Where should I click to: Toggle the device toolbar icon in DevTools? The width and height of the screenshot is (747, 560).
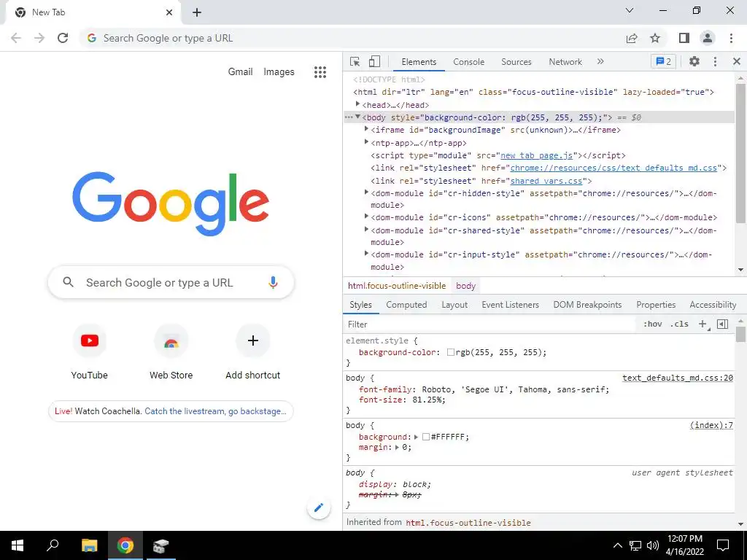tap(374, 62)
